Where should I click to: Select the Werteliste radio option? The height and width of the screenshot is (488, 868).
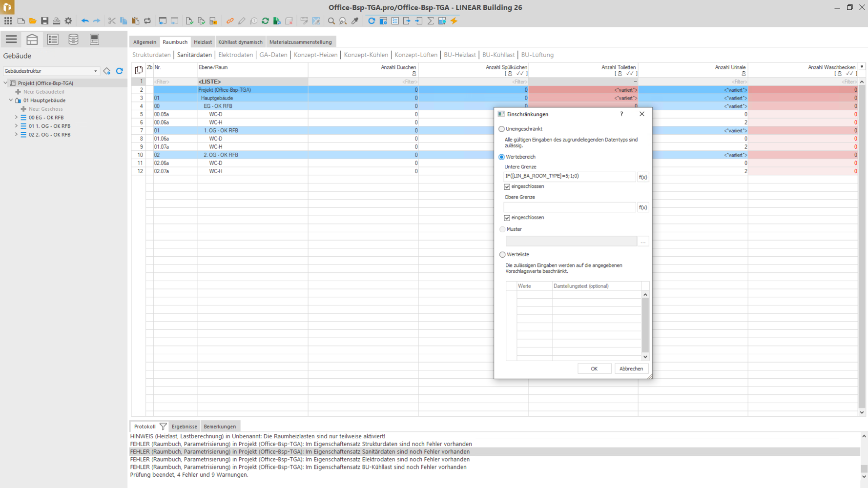pos(502,255)
